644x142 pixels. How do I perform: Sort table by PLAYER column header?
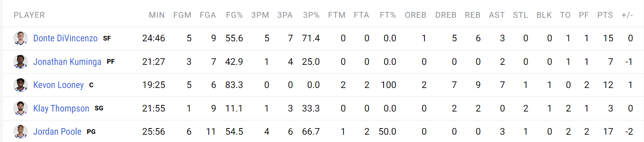point(29,15)
